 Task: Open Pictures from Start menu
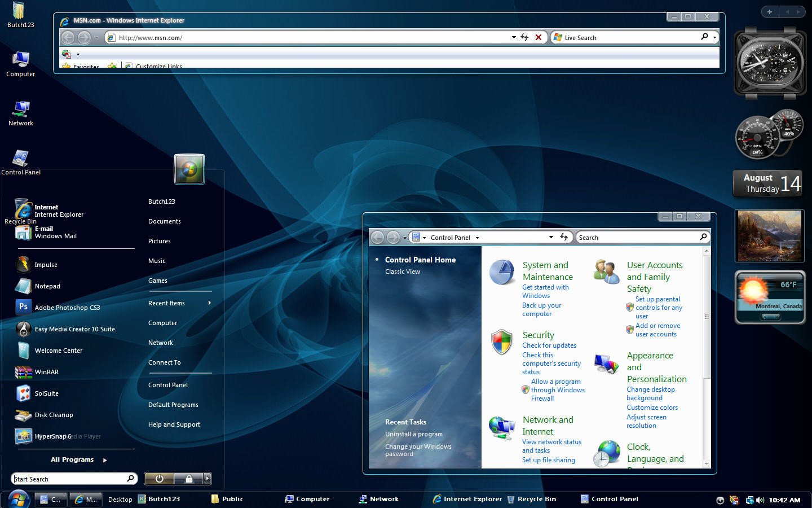[160, 241]
